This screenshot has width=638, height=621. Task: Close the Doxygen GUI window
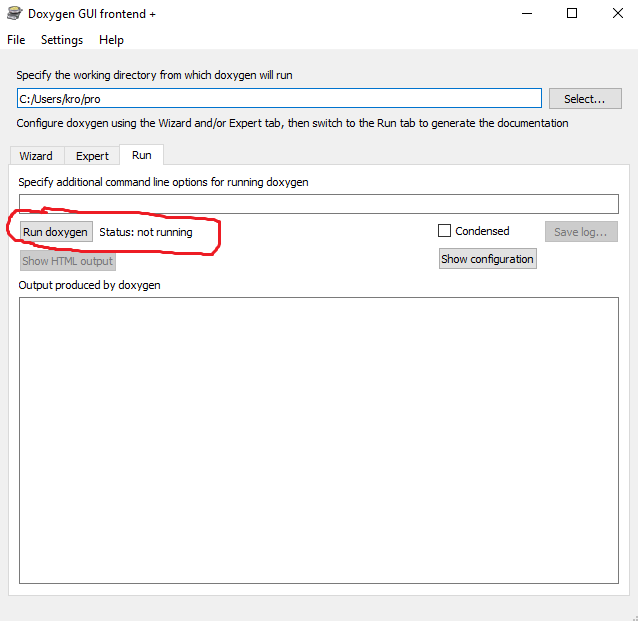tap(618, 13)
